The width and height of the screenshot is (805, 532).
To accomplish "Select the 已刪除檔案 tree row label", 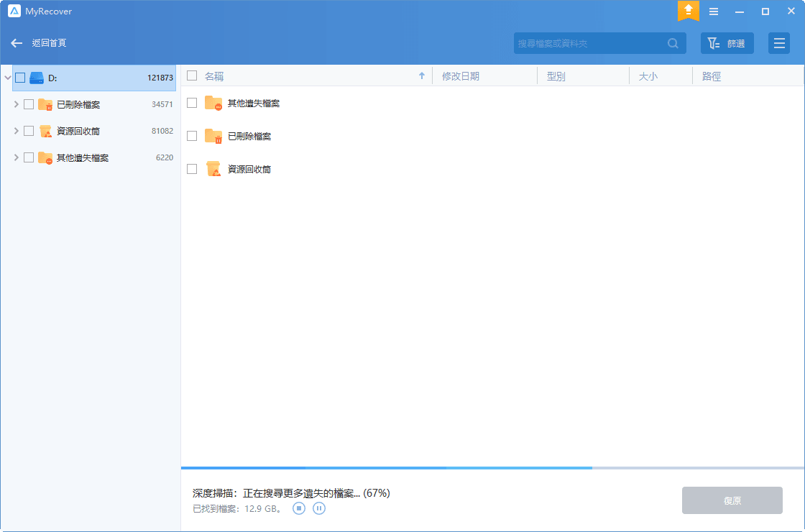I will pos(78,105).
